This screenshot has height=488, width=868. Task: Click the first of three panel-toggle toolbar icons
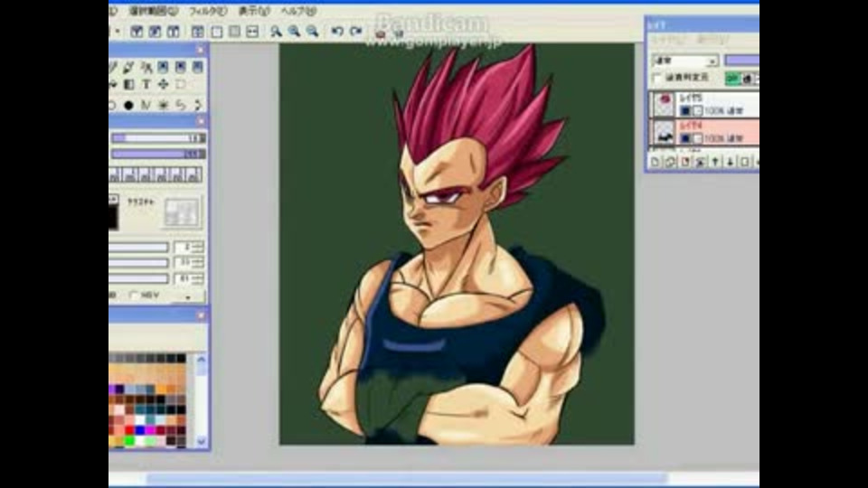(137, 32)
